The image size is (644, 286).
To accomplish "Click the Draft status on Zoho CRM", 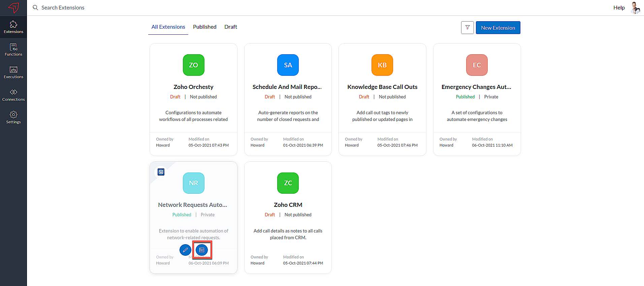I will [x=270, y=215].
